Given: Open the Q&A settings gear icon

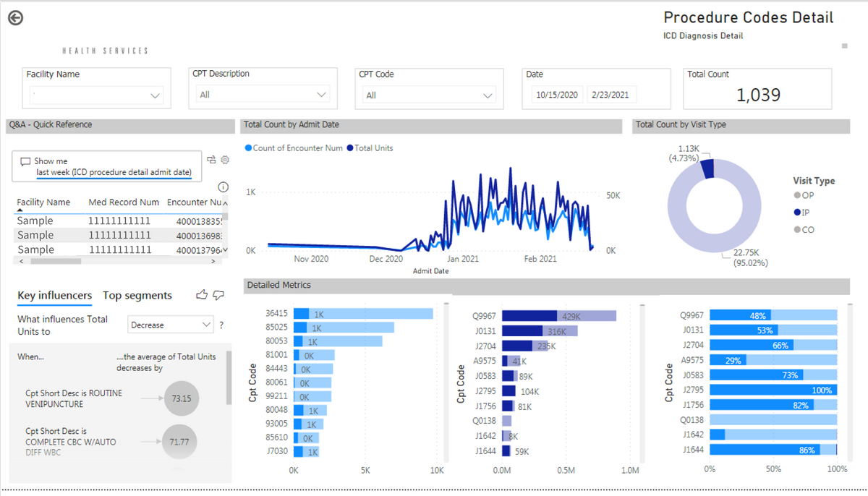Looking at the screenshot, I should pos(225,160).
